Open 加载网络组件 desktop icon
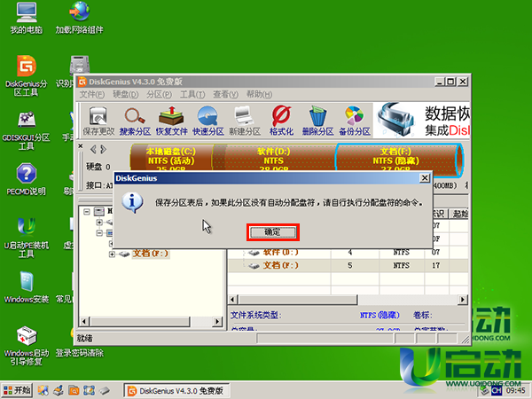This screenshot has height=399, width=532. 80,18
